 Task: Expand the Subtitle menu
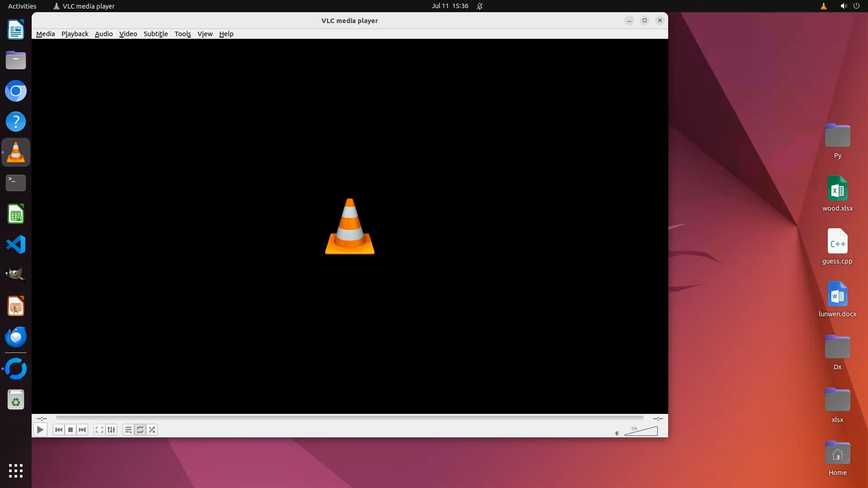pos(156,34)
